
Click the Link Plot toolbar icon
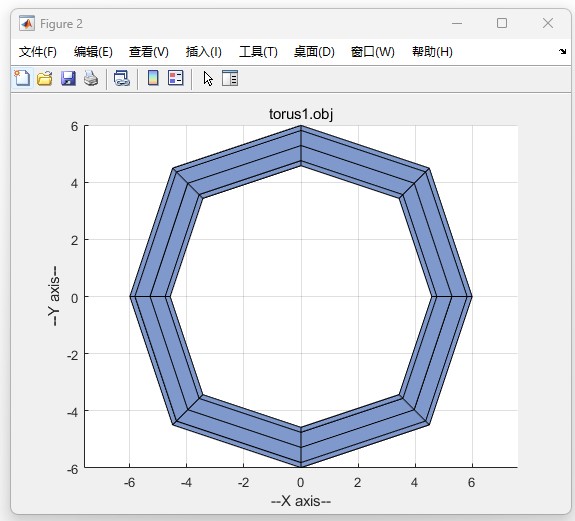(122, 78)
